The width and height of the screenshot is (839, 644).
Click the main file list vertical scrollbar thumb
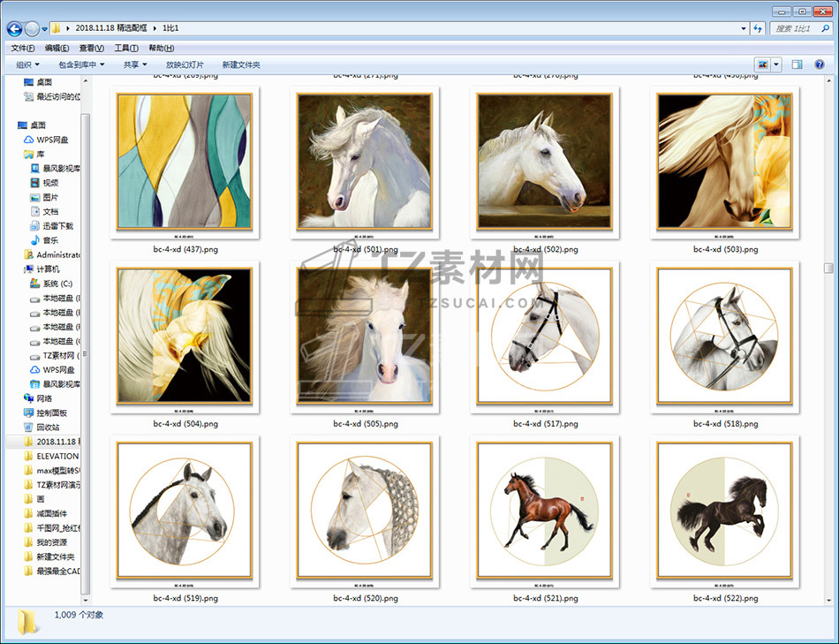click(828, 268)
